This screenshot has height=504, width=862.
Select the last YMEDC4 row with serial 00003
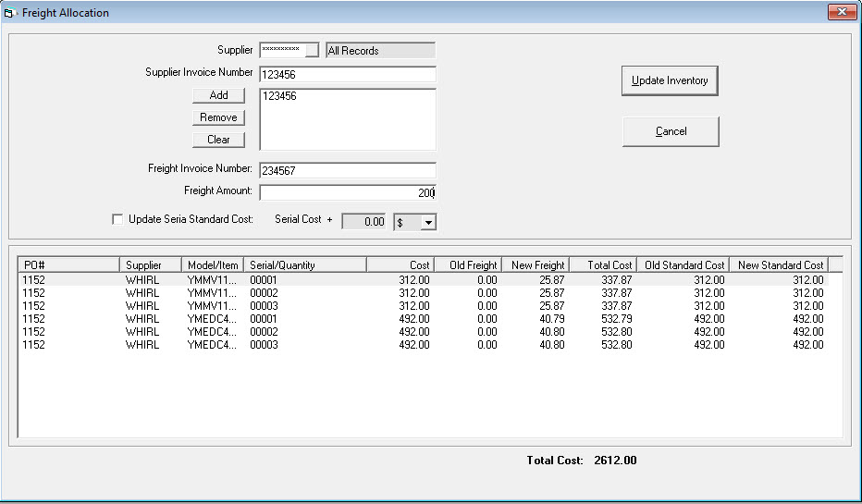[x=277, y=345]
